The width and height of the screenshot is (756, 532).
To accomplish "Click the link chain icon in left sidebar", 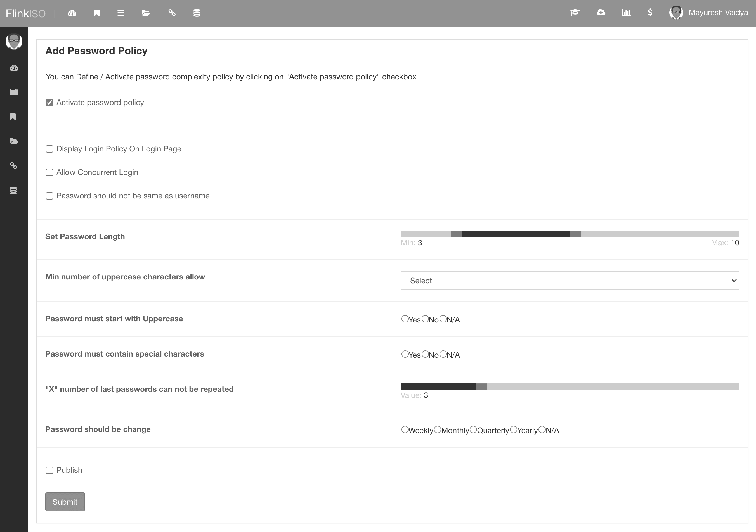I will coord(13,166).
